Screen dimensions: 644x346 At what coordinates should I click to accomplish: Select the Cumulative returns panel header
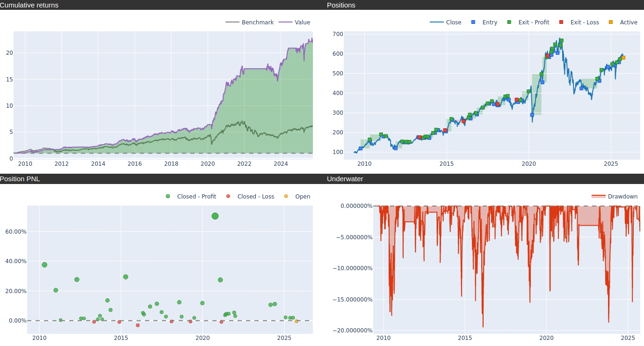click(29, 5)
